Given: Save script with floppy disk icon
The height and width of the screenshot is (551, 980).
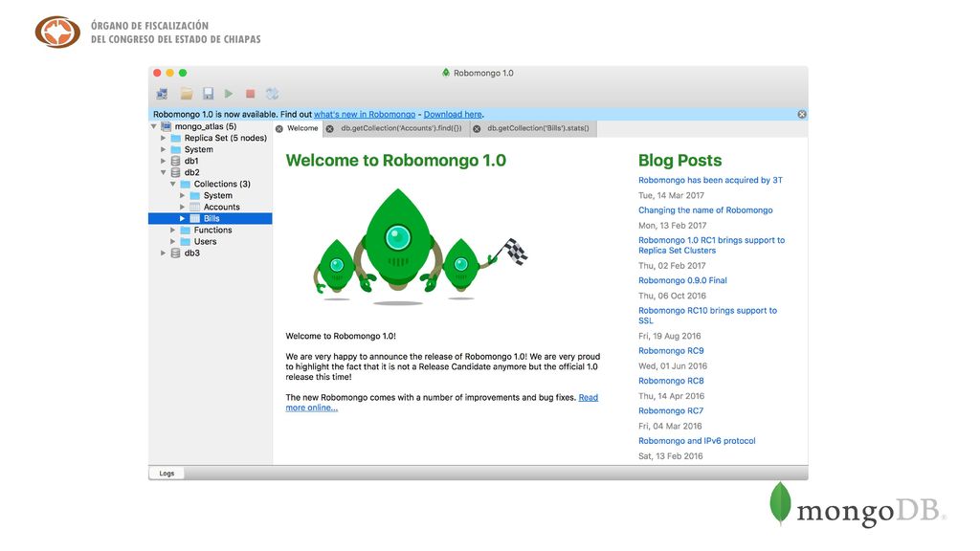Looking at the screenshot, I should (x=208, y=94).
